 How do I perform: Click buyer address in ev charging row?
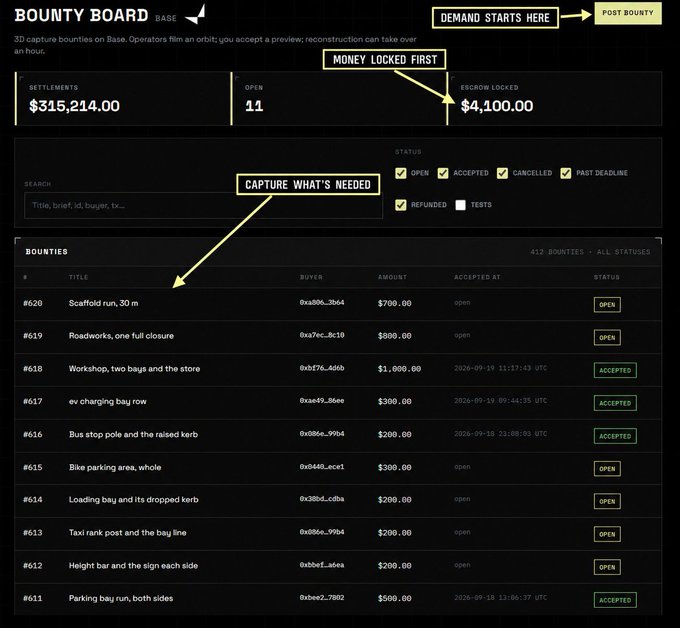point(322,401)
